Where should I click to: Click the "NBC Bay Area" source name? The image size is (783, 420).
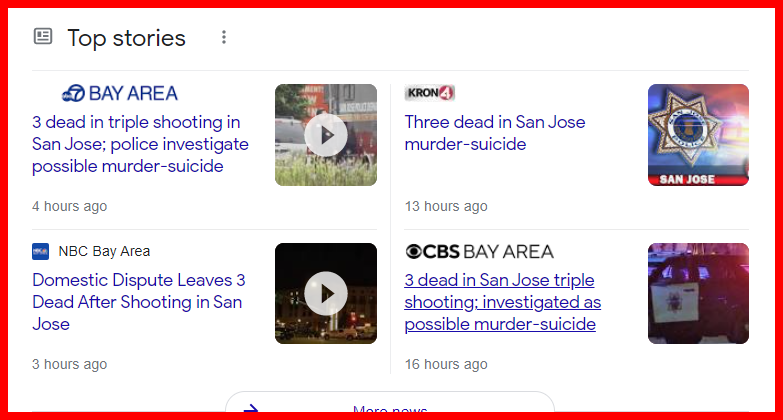pos(104,251)
